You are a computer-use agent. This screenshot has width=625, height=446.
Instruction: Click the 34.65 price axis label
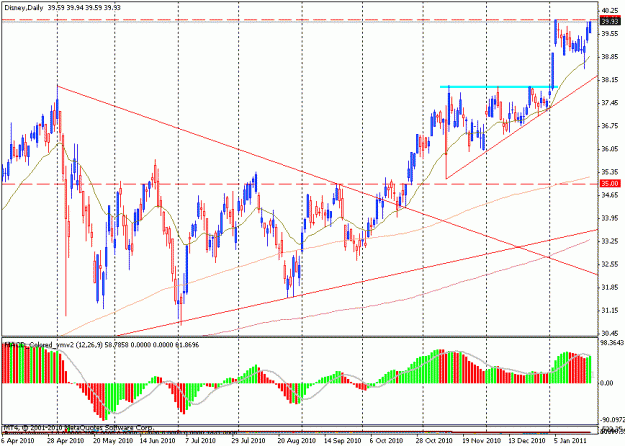(610, 195)
